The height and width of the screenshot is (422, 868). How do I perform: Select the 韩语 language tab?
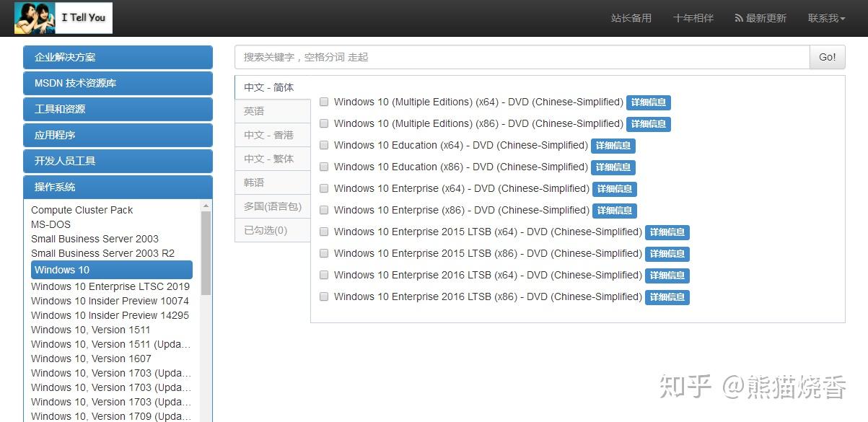coord(273,183)
